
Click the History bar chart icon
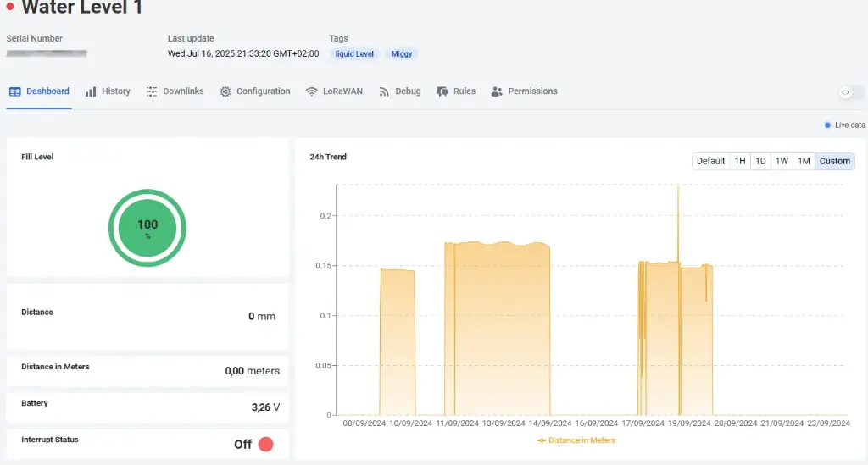click(x=91, y=91)
